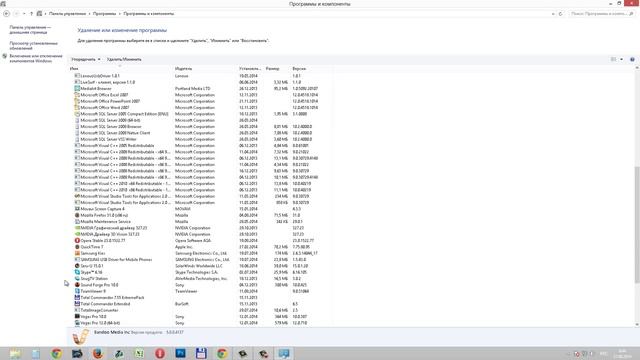Open File Explorer from the taskbar
640x360 pixels.
16,353
